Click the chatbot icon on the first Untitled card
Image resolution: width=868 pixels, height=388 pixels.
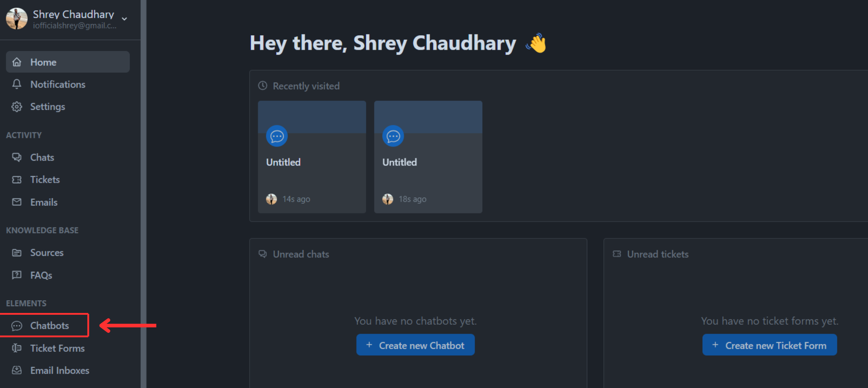[277, 136]
